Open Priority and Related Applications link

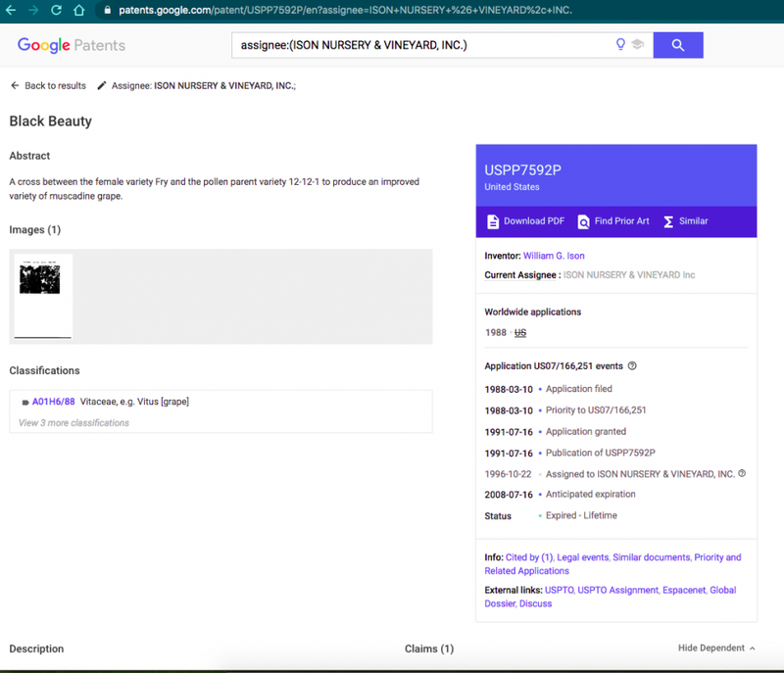612,563
